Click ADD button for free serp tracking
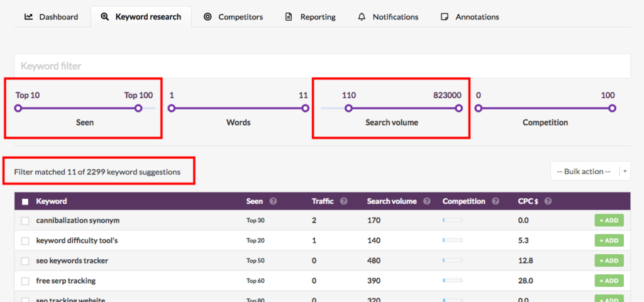The height and width of the screenshot is (302, 644). pos(609,281)
